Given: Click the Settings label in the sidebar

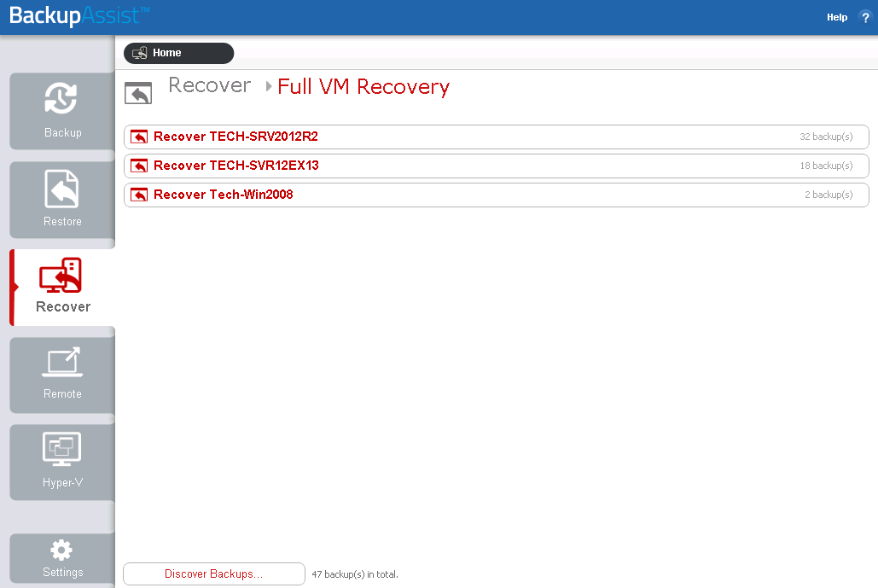Looking at the screenshot, I should (x=63, y=573).
